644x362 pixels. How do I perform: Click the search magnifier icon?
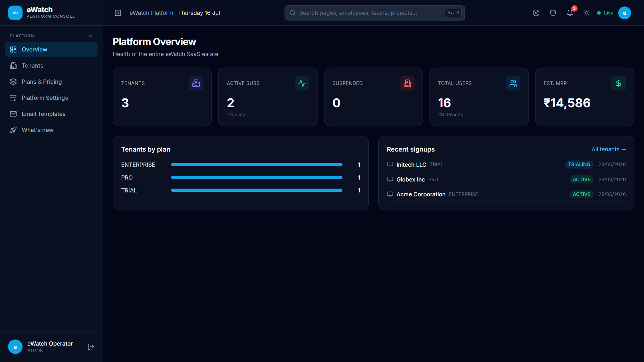coord(292,13)
